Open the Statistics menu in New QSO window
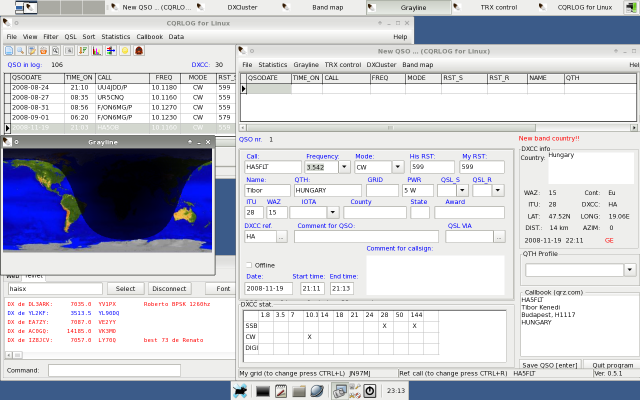The width and height of the screenshot is (640, 400). [273, 65]
